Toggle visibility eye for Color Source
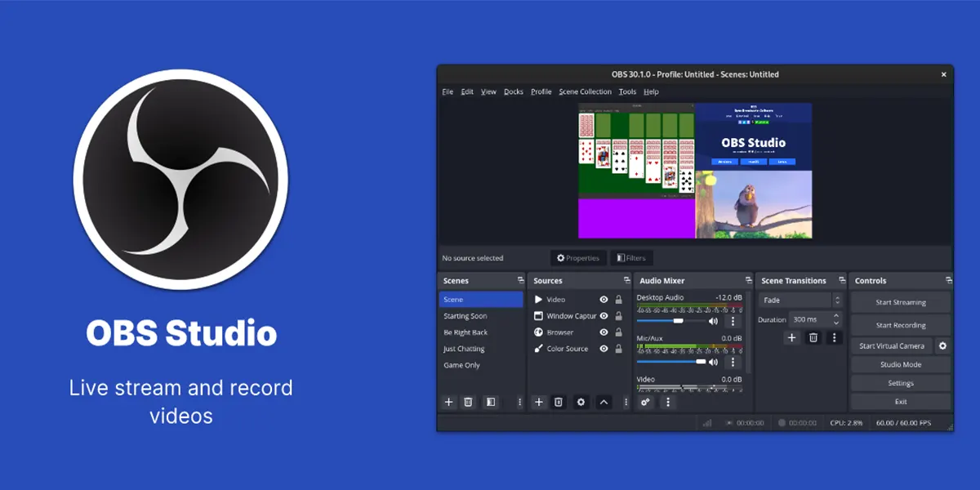This screenshot has height=490, width=980. (x=604, y=349)
